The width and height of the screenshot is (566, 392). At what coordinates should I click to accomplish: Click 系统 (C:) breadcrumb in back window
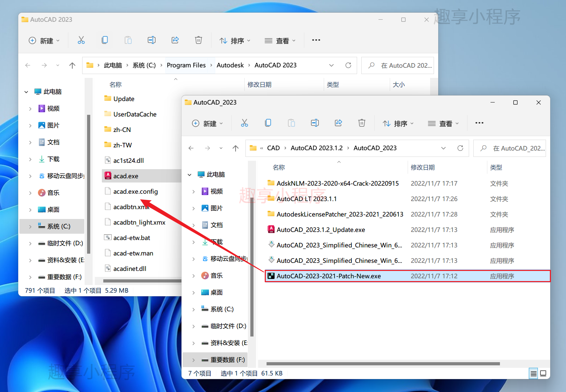click(144, 65)
